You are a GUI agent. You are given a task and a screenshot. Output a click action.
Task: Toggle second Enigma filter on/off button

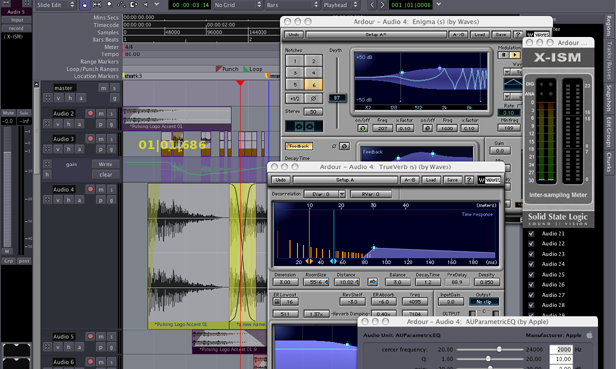427,128
